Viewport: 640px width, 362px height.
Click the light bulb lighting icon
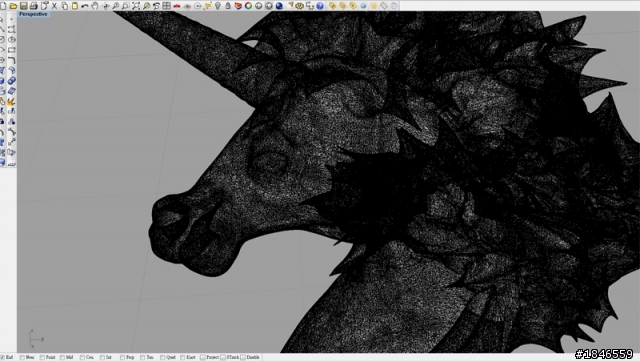click(x=218, y=6)
